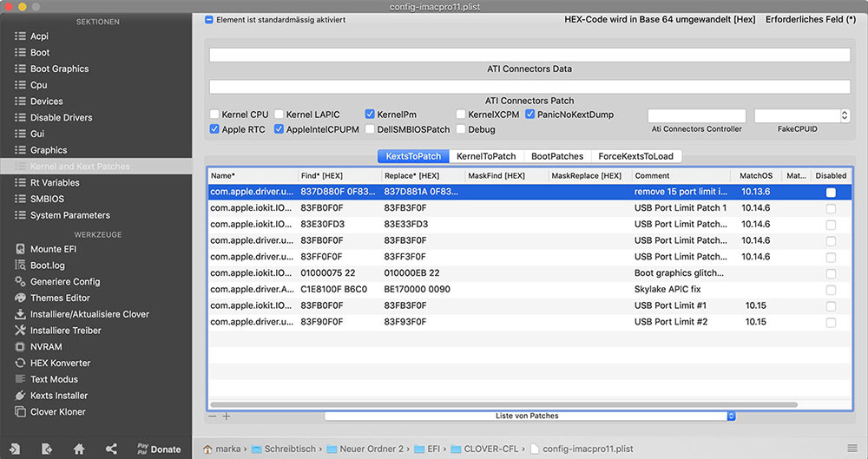Open the FakeCPUID combo box arrows
This screenshot has height=459, width=868.
(845, 115)
